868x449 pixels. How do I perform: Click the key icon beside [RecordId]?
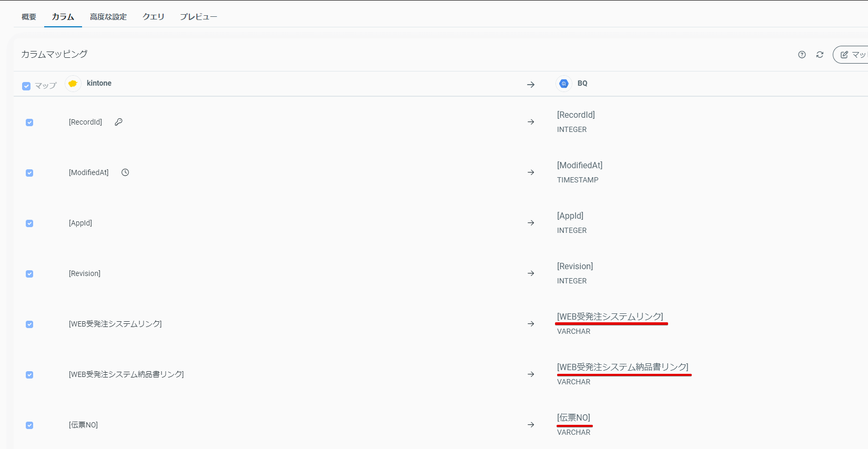click(x=118, y=122)
